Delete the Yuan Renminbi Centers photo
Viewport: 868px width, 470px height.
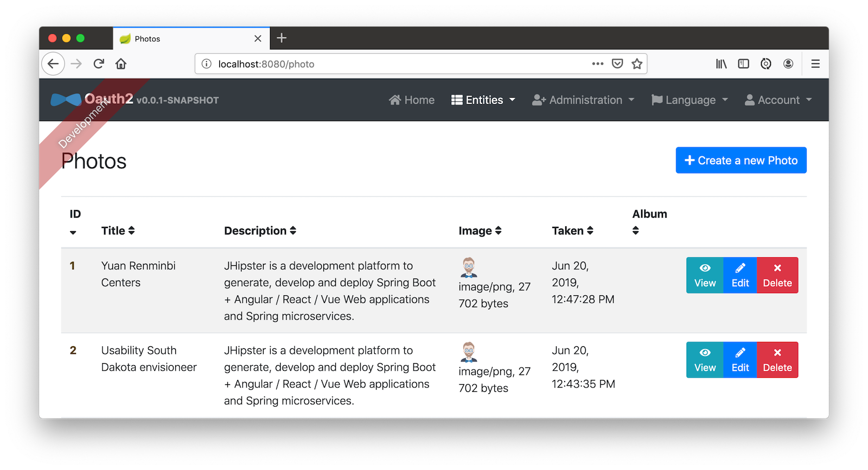(777, 275)
